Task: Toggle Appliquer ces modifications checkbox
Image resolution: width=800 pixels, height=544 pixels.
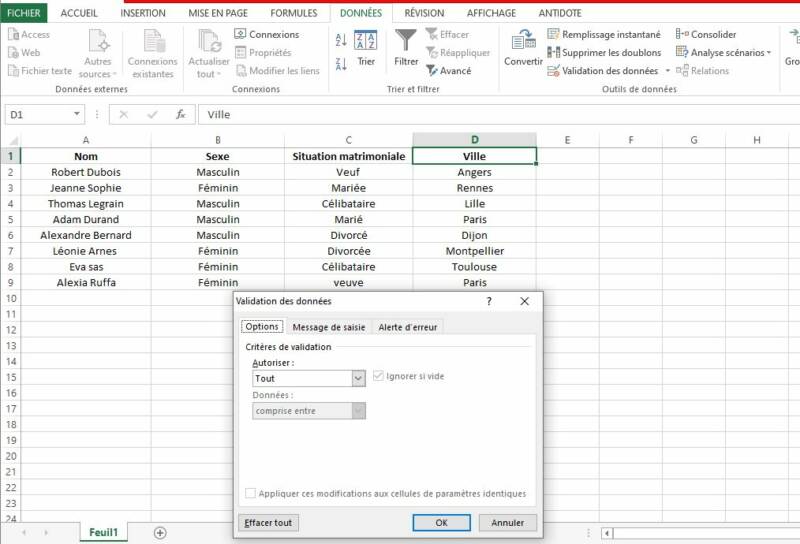Action: click(251, 493)
